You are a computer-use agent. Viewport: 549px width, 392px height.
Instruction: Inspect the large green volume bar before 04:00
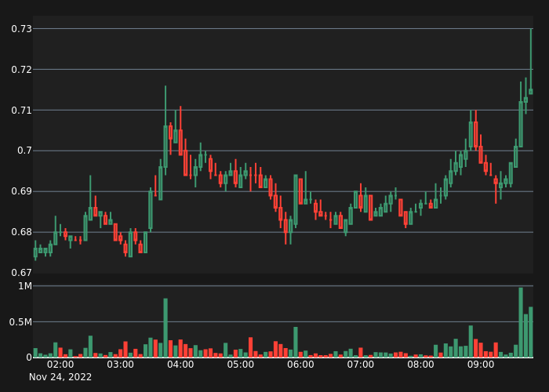(x=165, y=328)
